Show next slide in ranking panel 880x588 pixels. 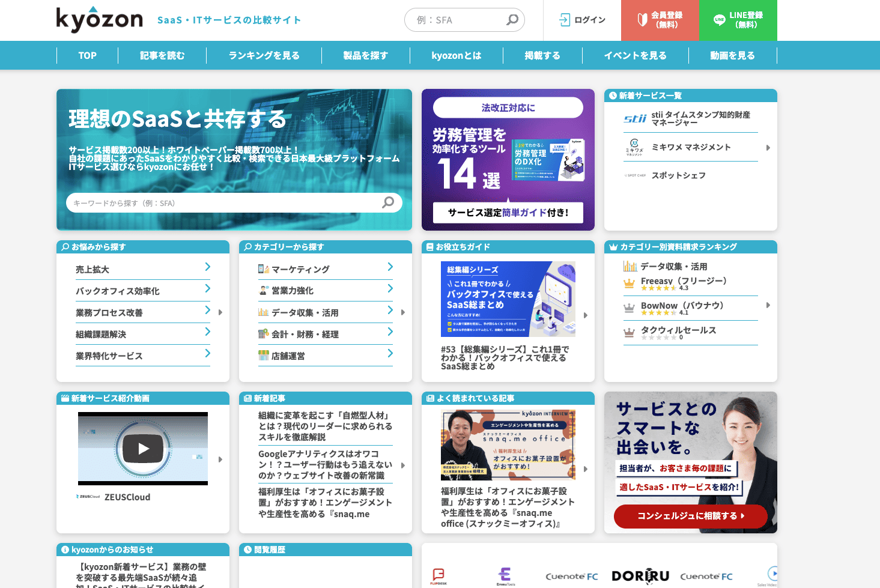tap(768, 305)
